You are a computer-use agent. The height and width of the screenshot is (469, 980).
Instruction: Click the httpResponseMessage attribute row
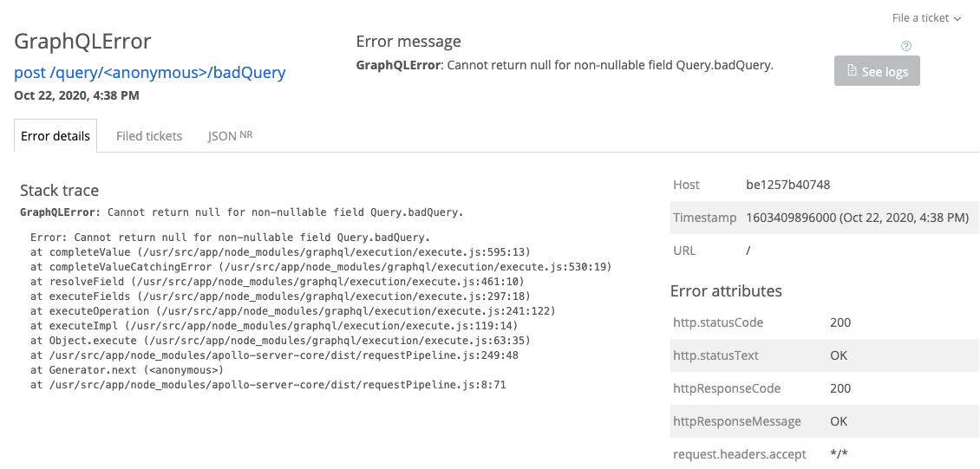pyautogui.click(x=825, y=421)
